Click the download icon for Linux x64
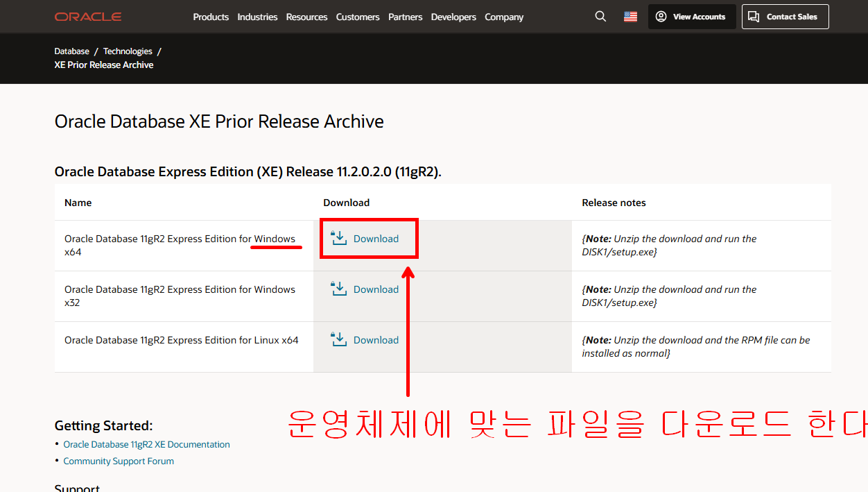Viewport: 868px width, 492px height. [338, 339]
